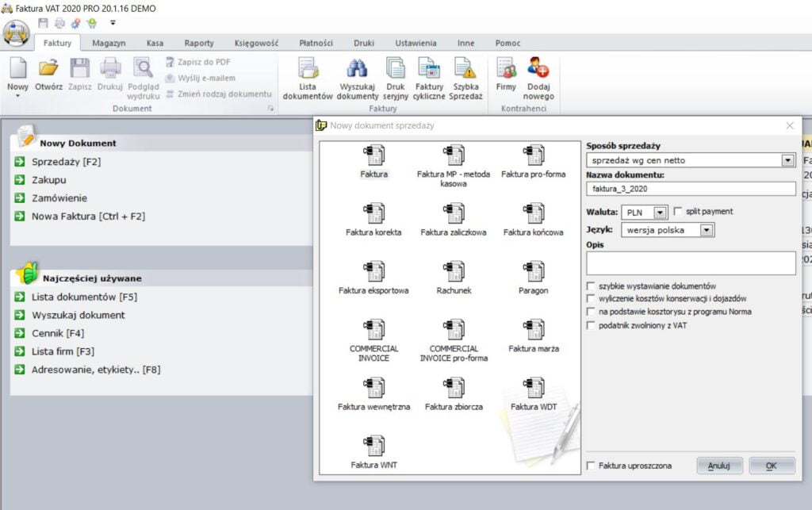
Task: Open the Księgowość tab
Action: (x=256, y=43)
